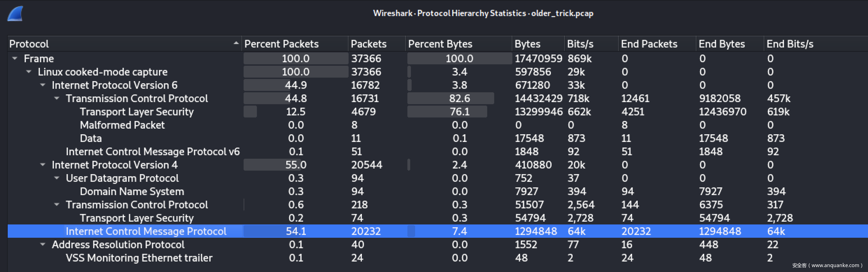Collapse Internet Protocol Version 6 node
Viewport: 868px width, 272px height.
tap(43, 85)
